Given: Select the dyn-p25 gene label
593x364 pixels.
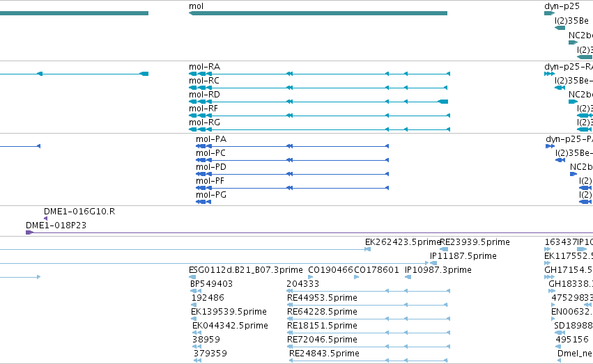Looking at the screenshot, I should [x=562, y=6].
